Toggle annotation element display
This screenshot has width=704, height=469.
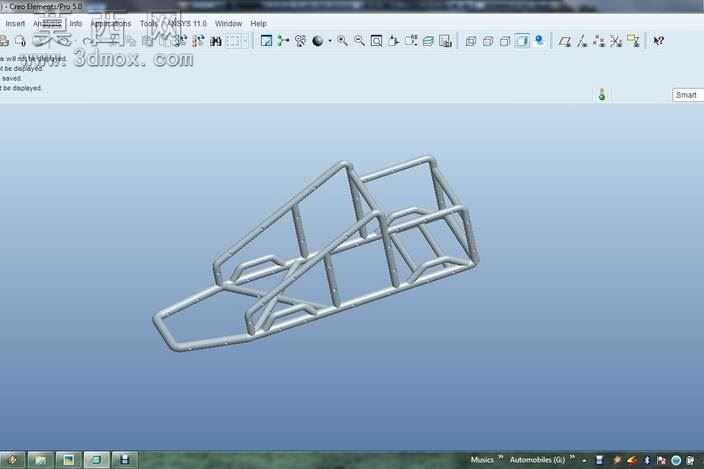(634, 41)
